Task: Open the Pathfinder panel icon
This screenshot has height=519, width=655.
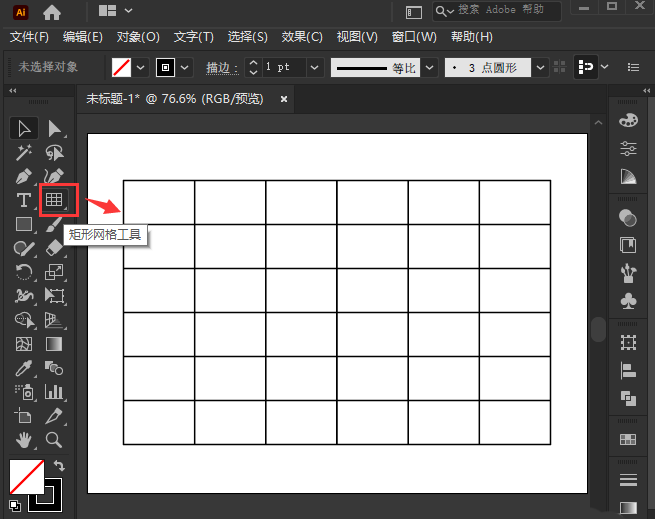Action: point(628,397)
